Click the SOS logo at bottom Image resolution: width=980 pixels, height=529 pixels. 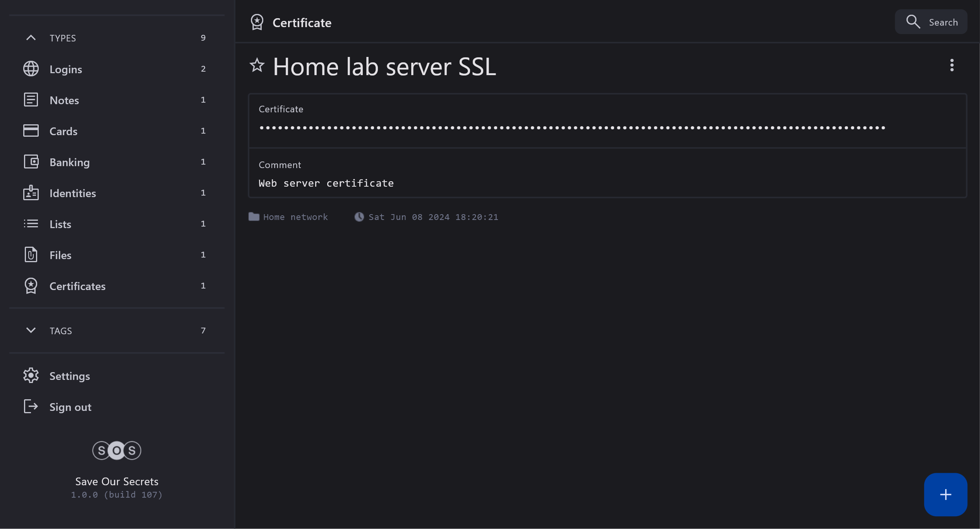117,450
